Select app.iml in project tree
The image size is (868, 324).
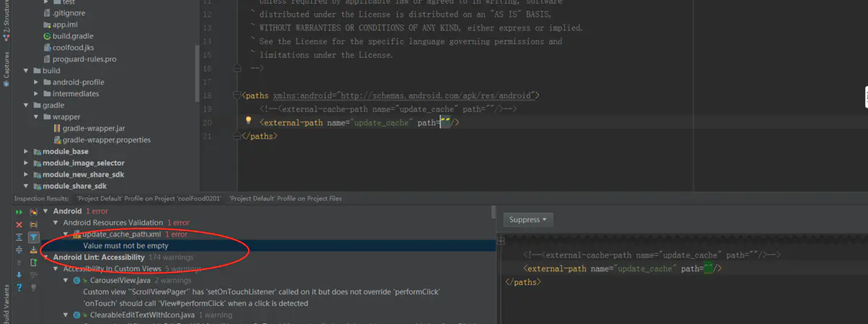coord(65,25)
